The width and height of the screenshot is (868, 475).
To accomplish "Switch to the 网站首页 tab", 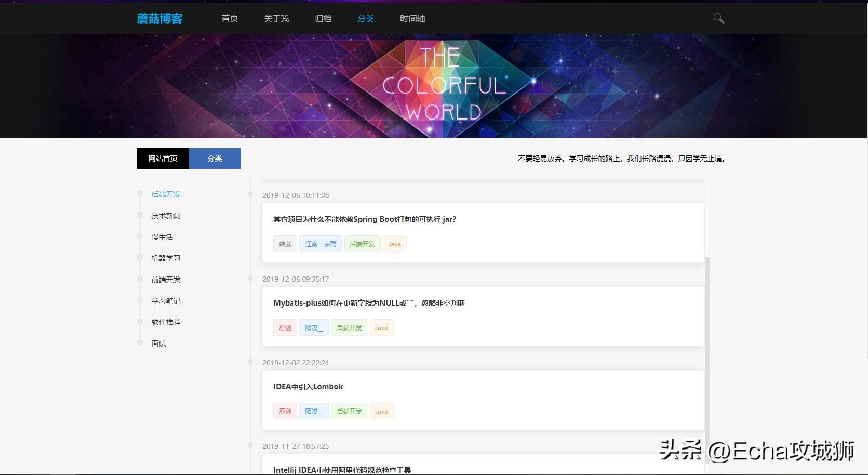I will [163, 158].
